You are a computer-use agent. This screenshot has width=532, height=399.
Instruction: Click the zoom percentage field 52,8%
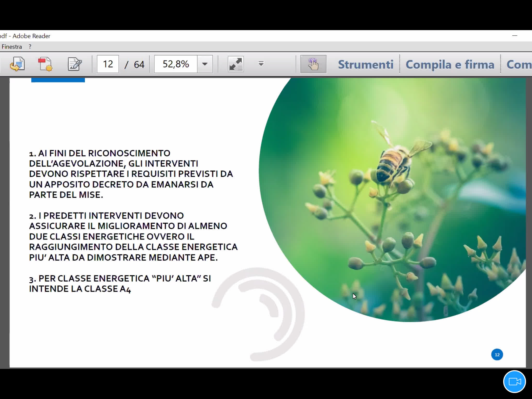pos(176,64)
